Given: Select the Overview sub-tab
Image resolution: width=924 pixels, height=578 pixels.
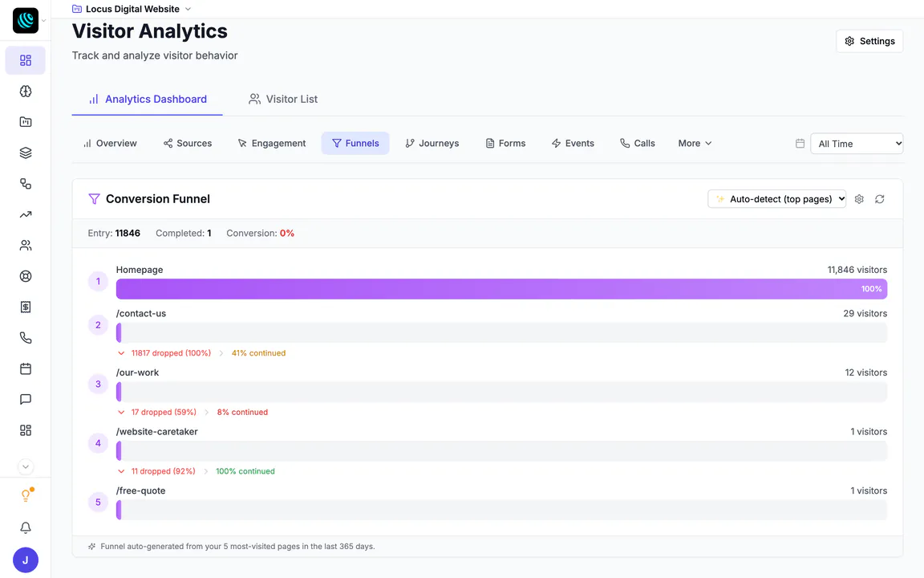Looking at the screenshot, I should click(x=110, y=144).
